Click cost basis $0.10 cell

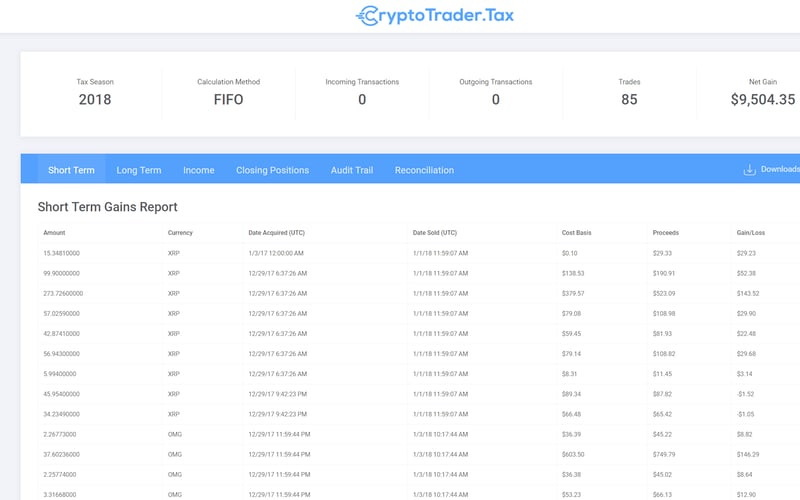point(570,253)
